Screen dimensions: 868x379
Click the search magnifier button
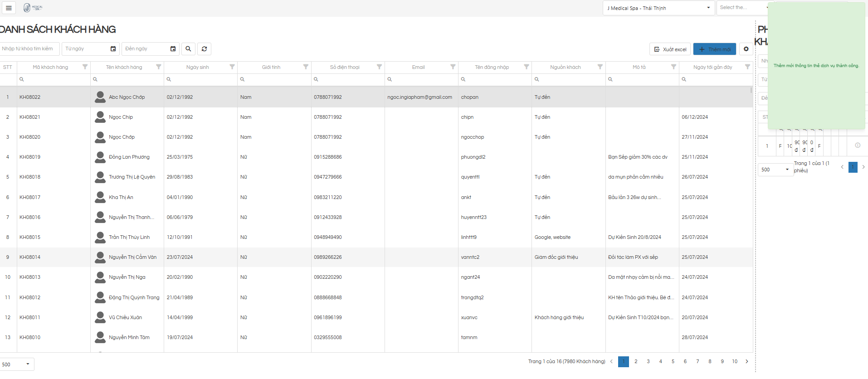click(188, 49)
